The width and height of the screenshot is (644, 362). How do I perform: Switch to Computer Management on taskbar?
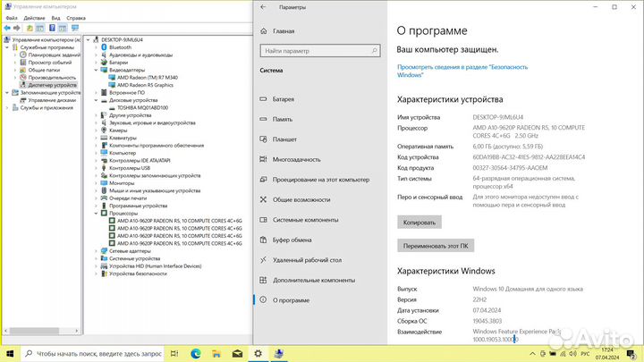tap(279, 353)
